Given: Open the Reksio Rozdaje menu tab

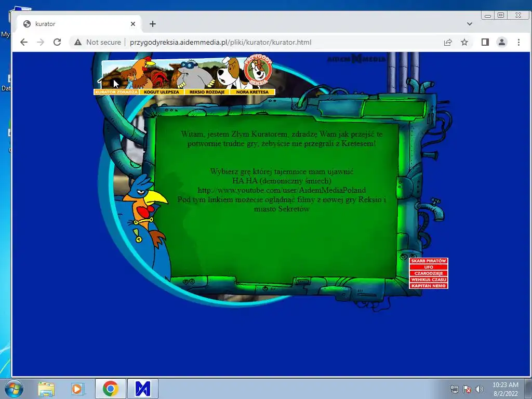Looking at the screenshot, I should 207,92.
